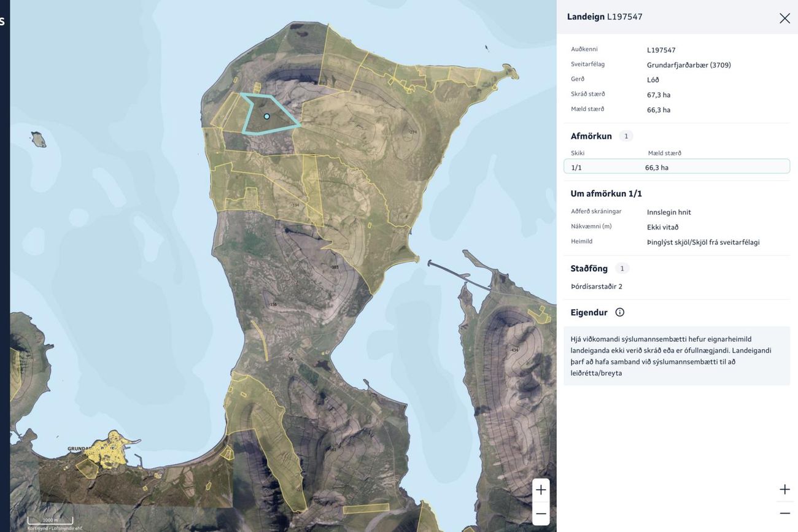Click the plus icon at the panel's bottom-right corner
Image resolution: width=798 pixels, height=532 pixels.
tap(784, 489)
